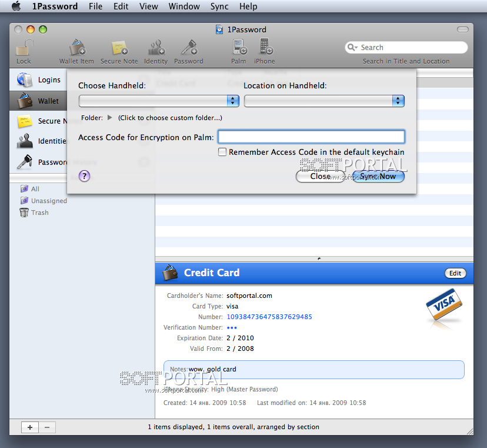
Task: Open Passwords sidebar section
Action: click(x=38, y=162)
